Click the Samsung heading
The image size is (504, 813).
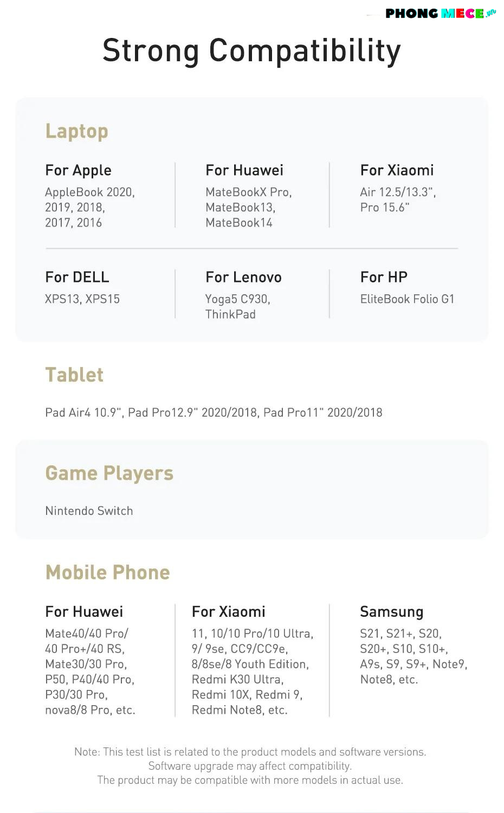point(392,611)
